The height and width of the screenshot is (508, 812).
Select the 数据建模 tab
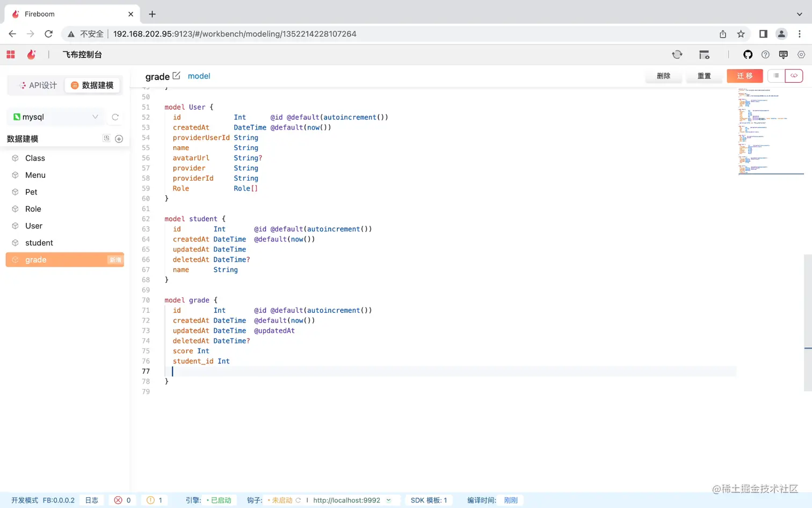(92, 85)
